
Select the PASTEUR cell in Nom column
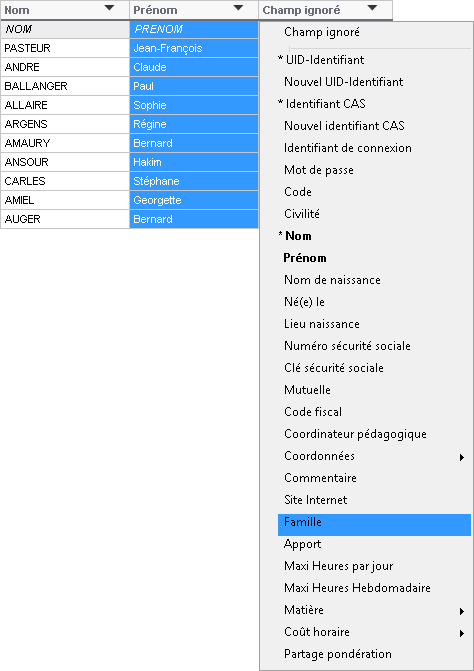pyautogui.click(x=65, y=48)
